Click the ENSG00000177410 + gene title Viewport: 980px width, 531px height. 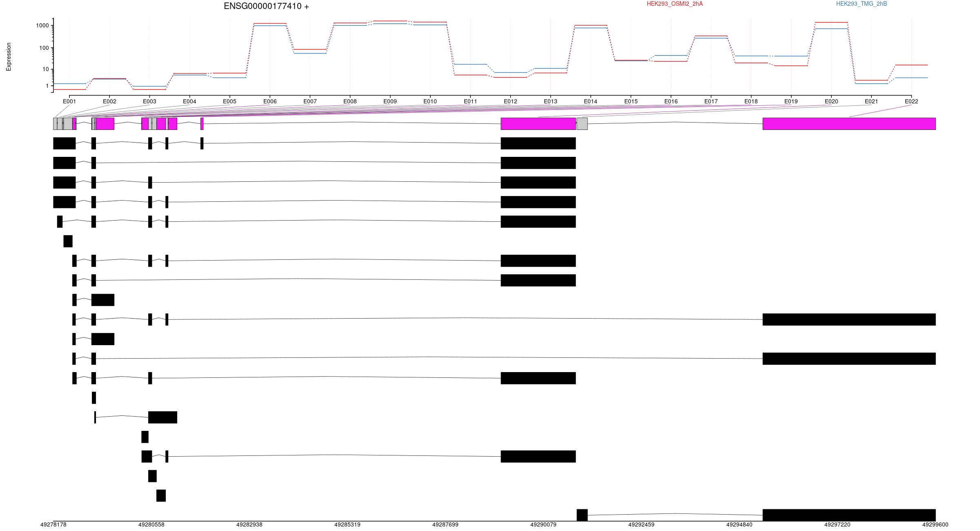(x=266, y=6)
